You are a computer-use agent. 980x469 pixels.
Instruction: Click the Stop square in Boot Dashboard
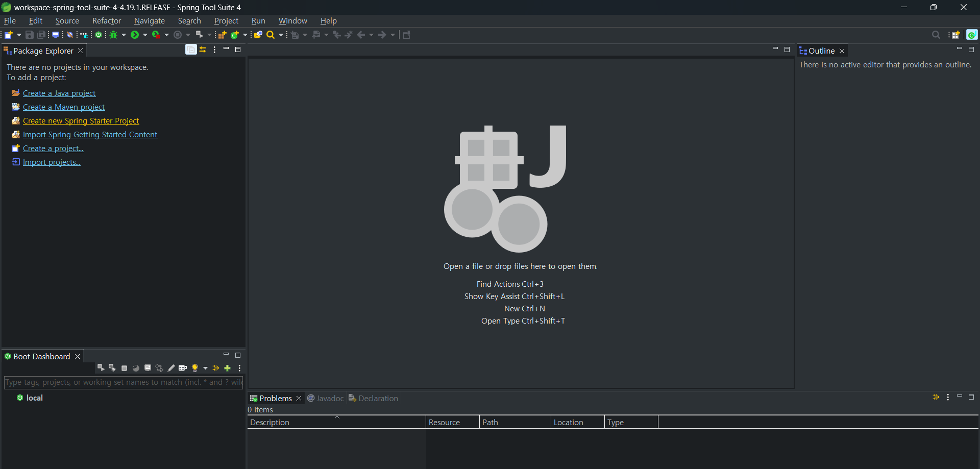click(124, 368)
